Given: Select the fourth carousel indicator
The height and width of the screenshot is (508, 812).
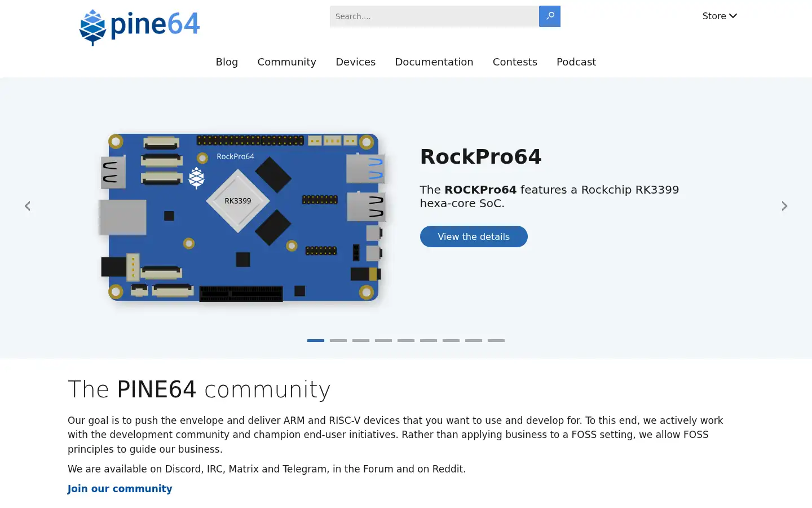Looking at the screenshot, I should pyautogui.click(x=383, y=340).
